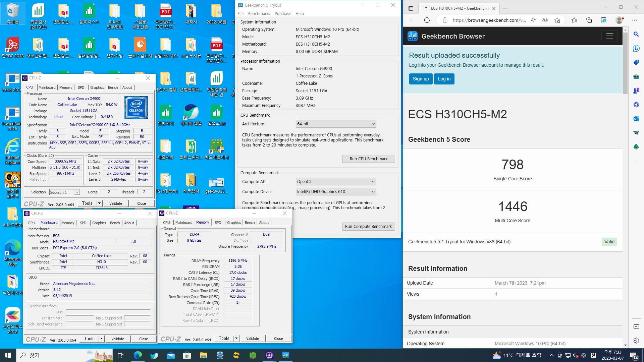644x362 pixels.
Task: Click the plus icon in Edge sidebar
Action: (636, 162)
